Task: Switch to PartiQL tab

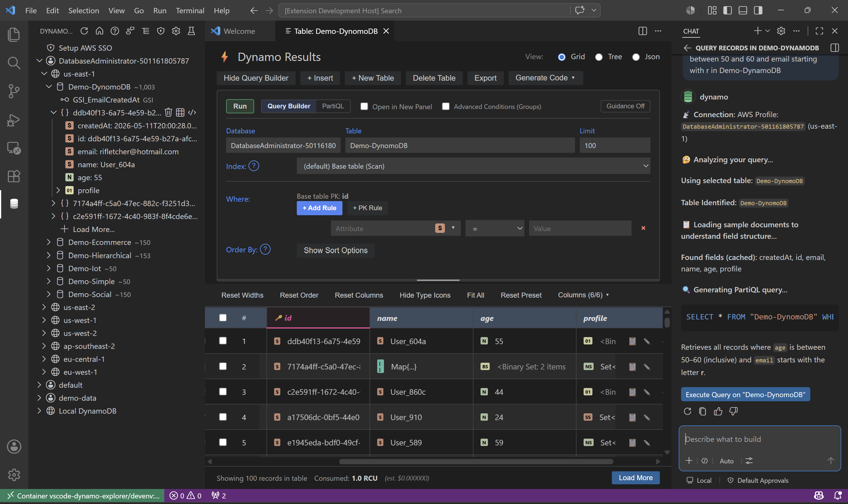Action: click(x=333, y=106)
